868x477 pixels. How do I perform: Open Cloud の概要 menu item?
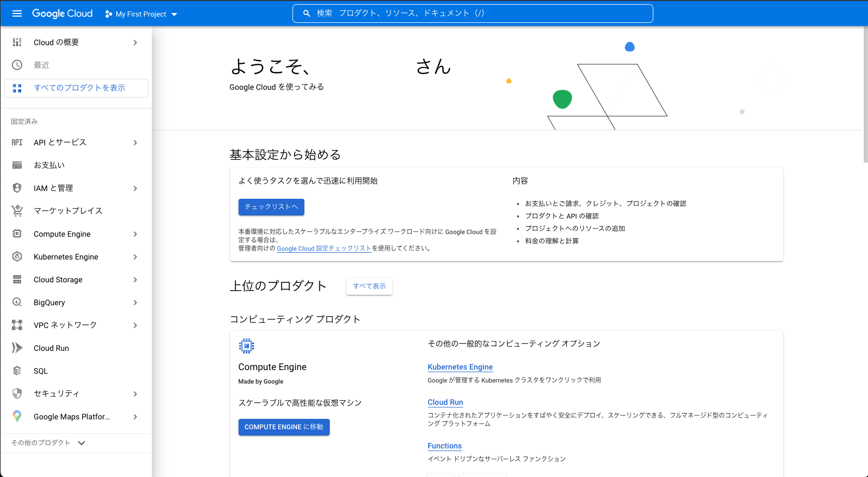coord(76,43)
